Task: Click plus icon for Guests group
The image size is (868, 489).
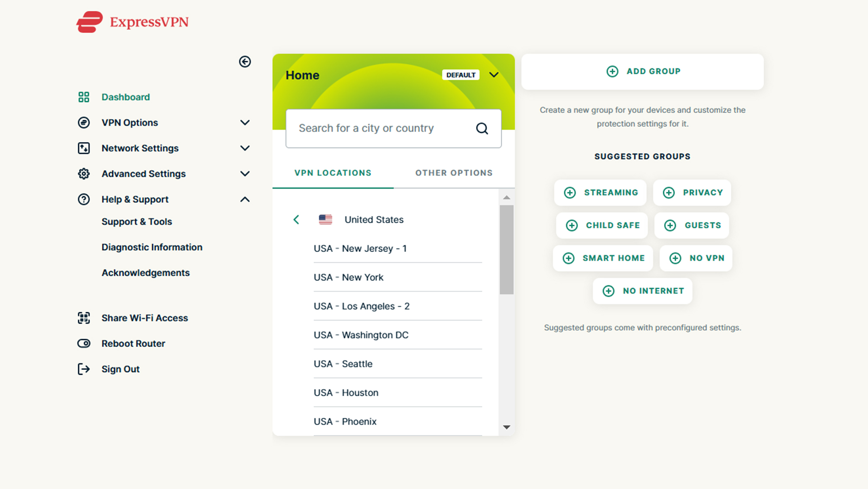Action: pos(670,225)
